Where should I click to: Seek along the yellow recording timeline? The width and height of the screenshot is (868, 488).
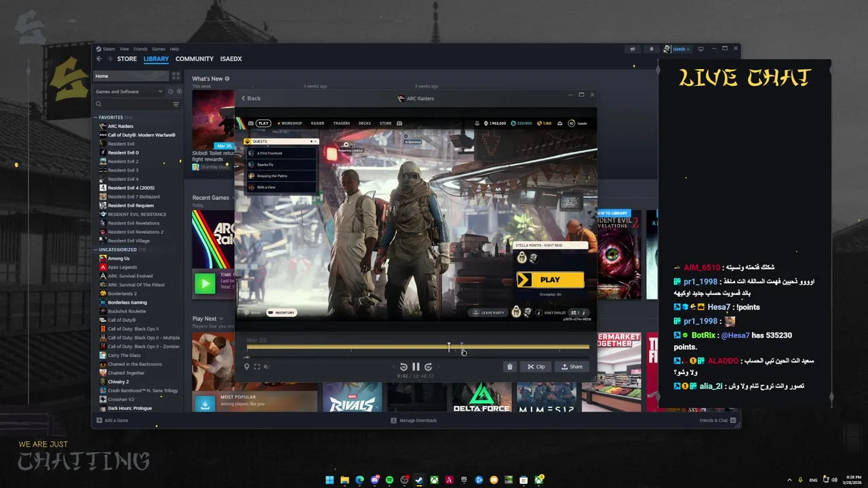418,347
